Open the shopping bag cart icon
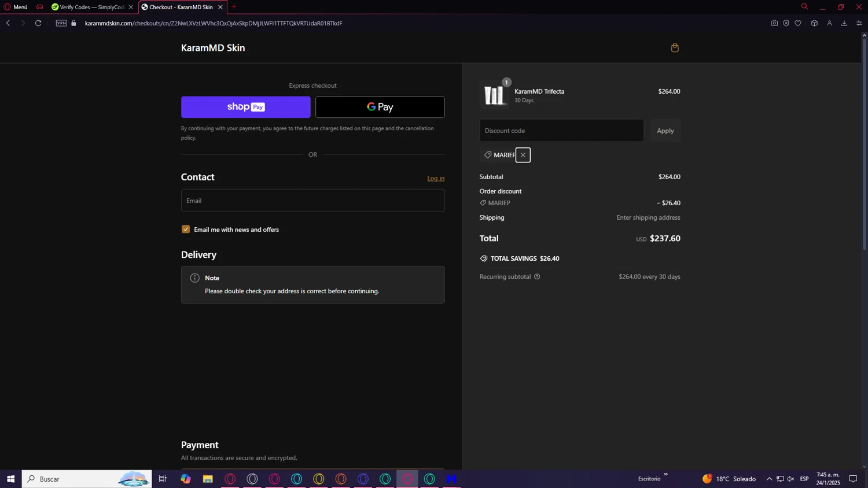868x488 pixels. [x=675, y=48]
